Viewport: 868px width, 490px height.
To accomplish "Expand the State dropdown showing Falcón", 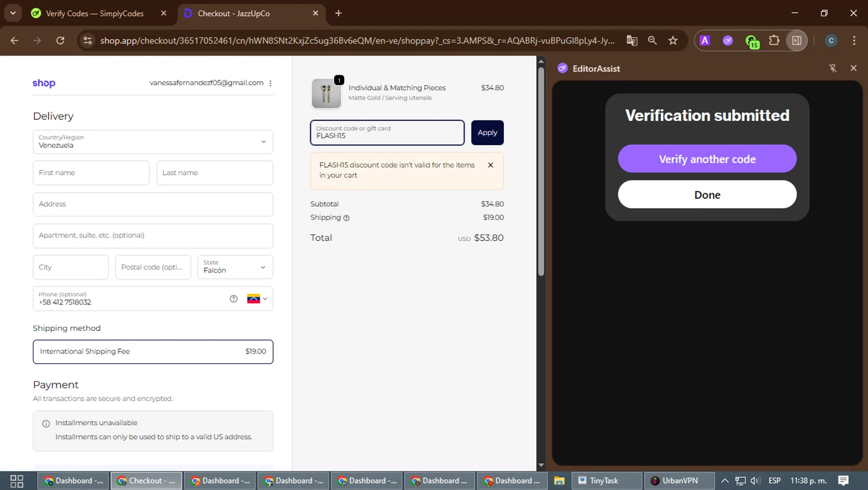I will pos(235,267).
